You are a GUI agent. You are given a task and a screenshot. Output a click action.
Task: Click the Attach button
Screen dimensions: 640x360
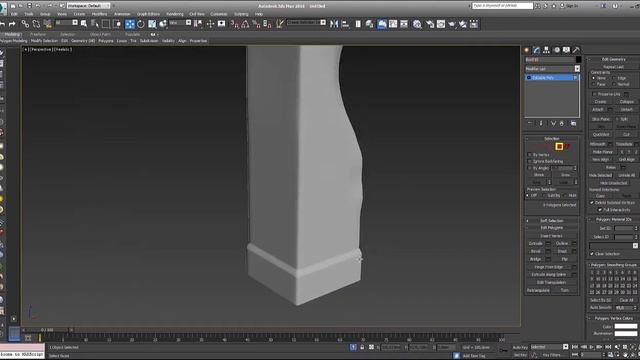598,110
